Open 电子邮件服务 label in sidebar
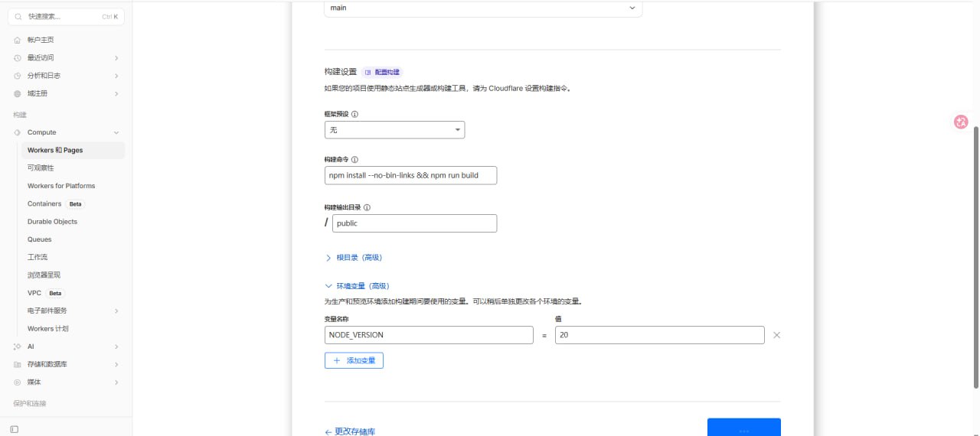 tap(47, 311)
